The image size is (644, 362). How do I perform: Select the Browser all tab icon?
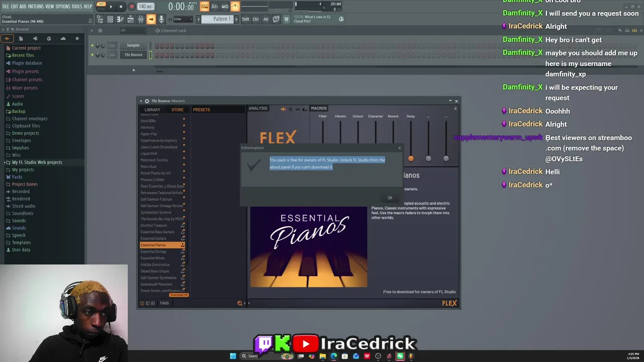pos(7,38)
